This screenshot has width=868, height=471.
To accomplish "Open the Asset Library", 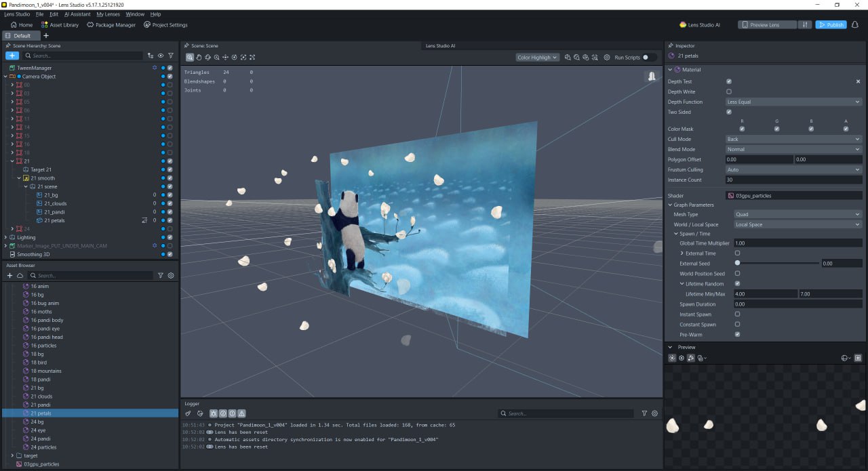I will click(x=60, y=25).
